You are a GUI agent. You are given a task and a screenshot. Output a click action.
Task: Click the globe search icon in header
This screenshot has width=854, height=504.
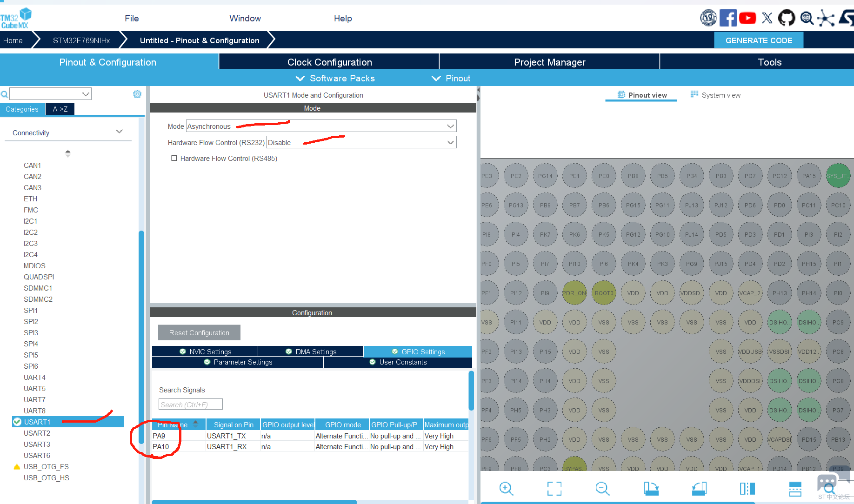point(807,18)
